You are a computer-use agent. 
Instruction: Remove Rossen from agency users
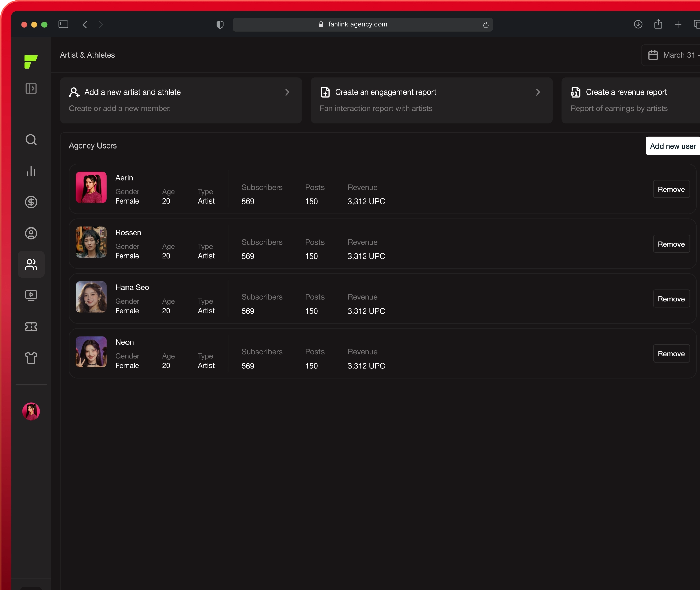point(671,244)
